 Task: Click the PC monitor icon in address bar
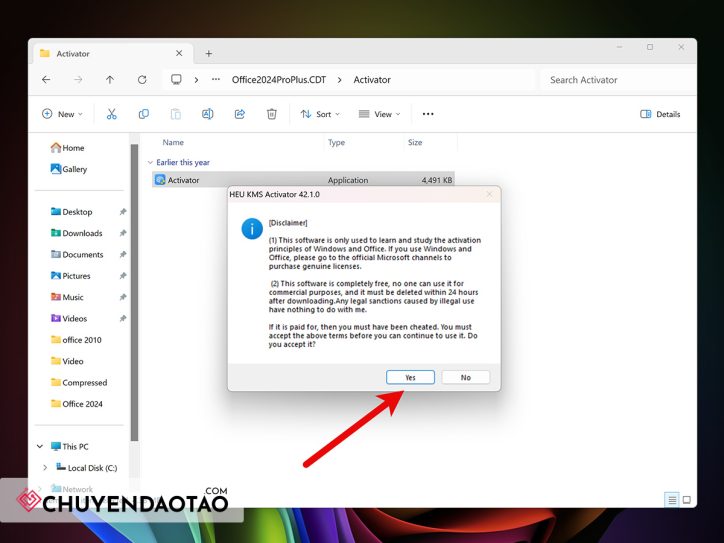pos(176,79)
